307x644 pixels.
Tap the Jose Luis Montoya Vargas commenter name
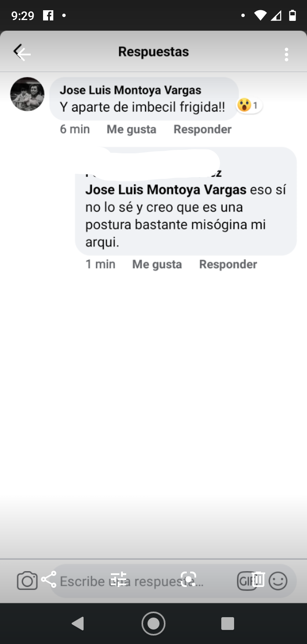pos(130,90)
